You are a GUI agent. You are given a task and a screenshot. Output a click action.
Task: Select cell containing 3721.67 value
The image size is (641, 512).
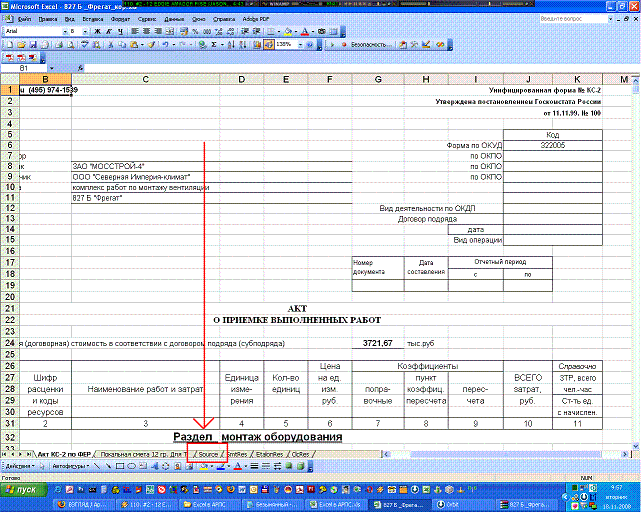pos(377,342)
